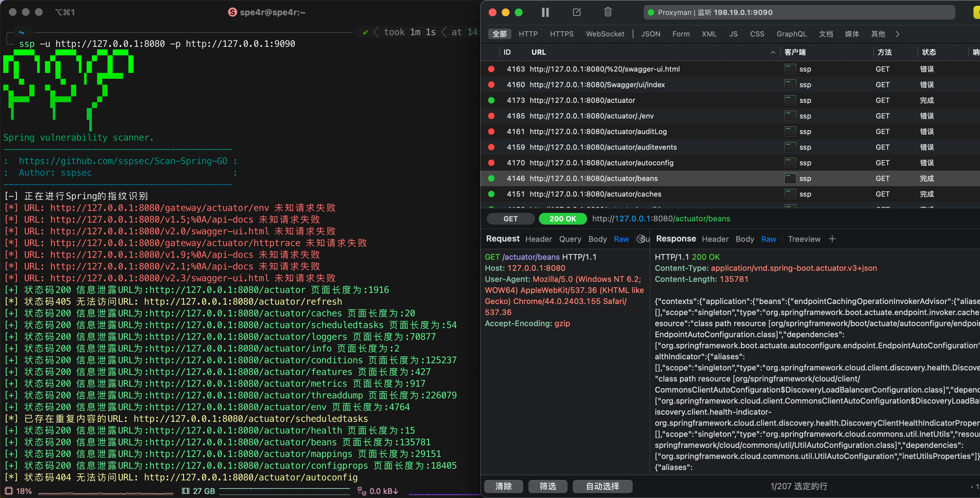The height and width of the screenshot is (498, 980).
Task: Click the 清除 button
Action: (x=503, y=486)
